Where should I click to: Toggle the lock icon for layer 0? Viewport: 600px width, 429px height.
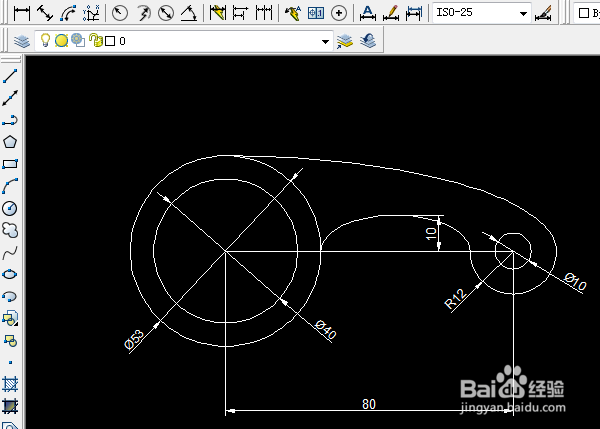[96, 40]
